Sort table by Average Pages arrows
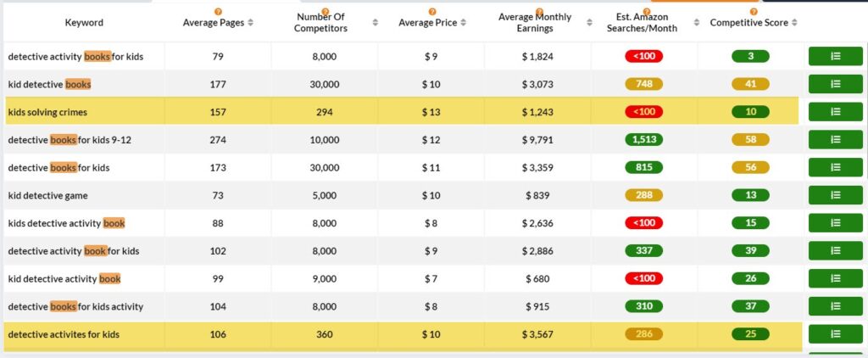Screen dimensions: 868x358 tap(250, 23)
